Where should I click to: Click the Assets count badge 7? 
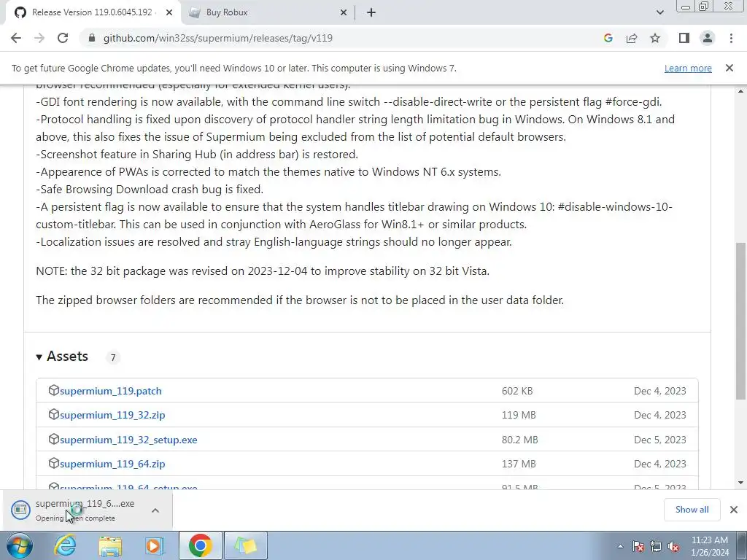tap(113, 357)
